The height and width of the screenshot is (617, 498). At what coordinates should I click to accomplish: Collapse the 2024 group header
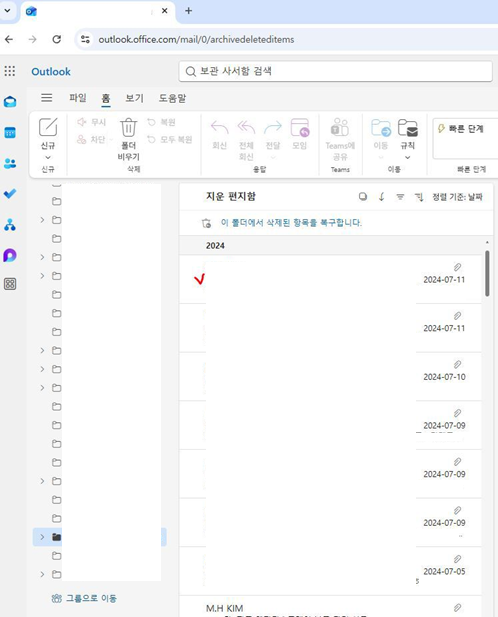[215, 246]
